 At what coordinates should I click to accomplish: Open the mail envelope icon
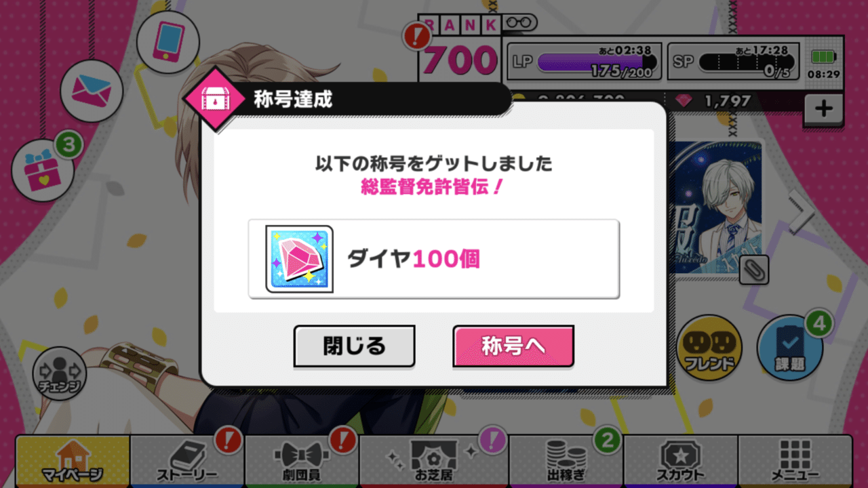point(92,91)
